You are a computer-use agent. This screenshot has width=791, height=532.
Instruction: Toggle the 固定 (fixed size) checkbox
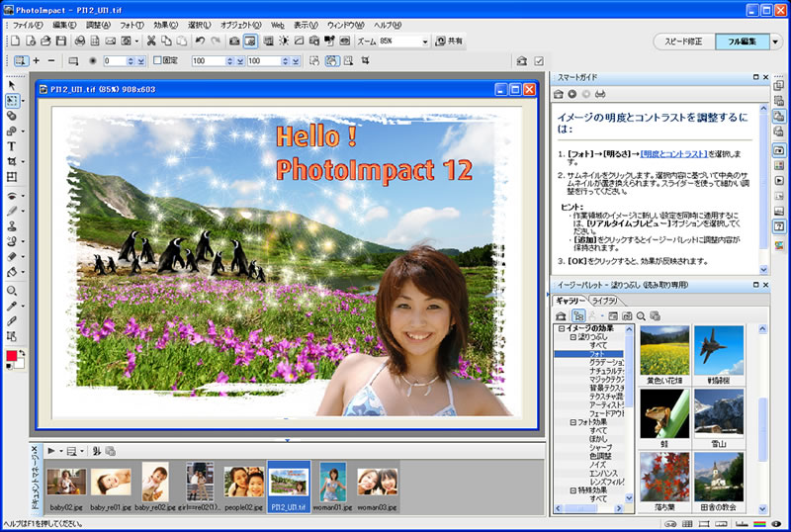coord(157,60)
